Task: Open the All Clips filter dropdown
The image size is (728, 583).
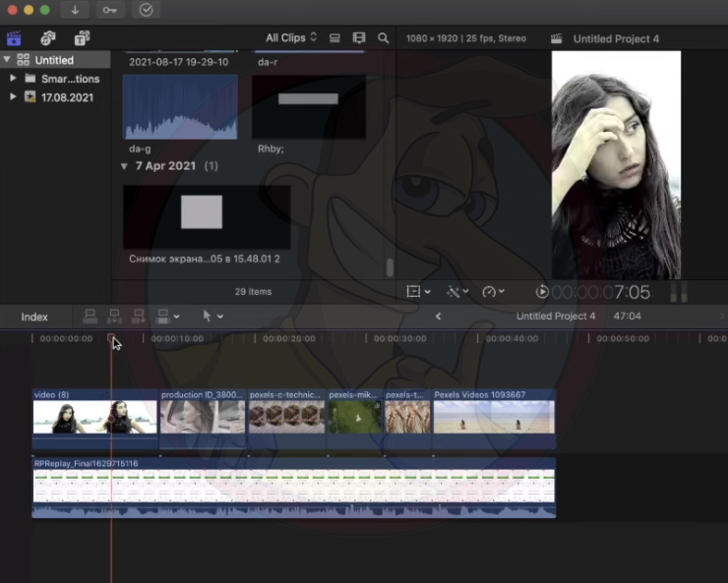Action: (x=291, y=37)
